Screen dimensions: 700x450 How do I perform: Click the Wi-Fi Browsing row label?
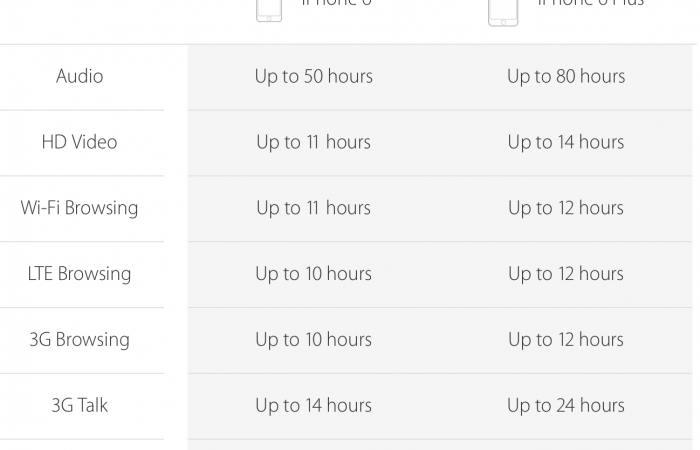click(80, 208)
